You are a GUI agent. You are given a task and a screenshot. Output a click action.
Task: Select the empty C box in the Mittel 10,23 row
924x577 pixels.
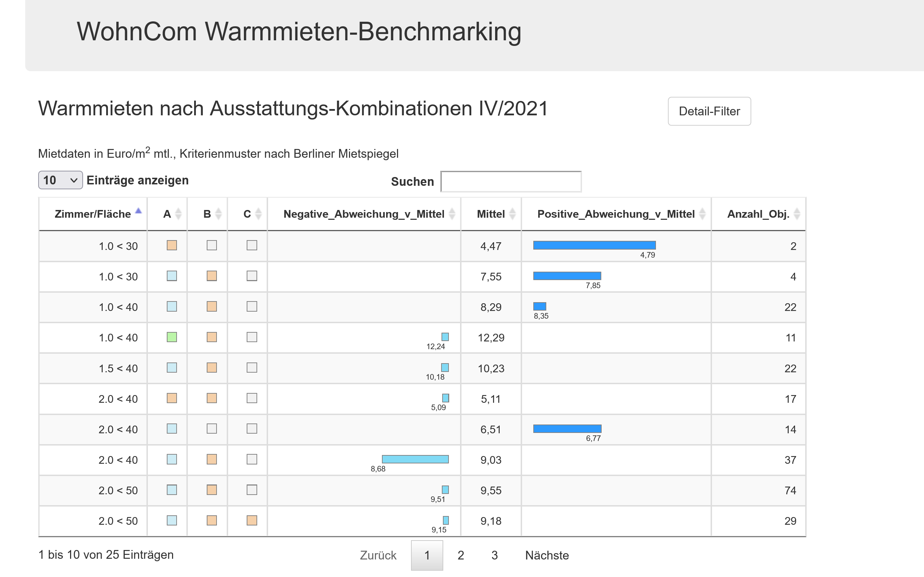252,367
